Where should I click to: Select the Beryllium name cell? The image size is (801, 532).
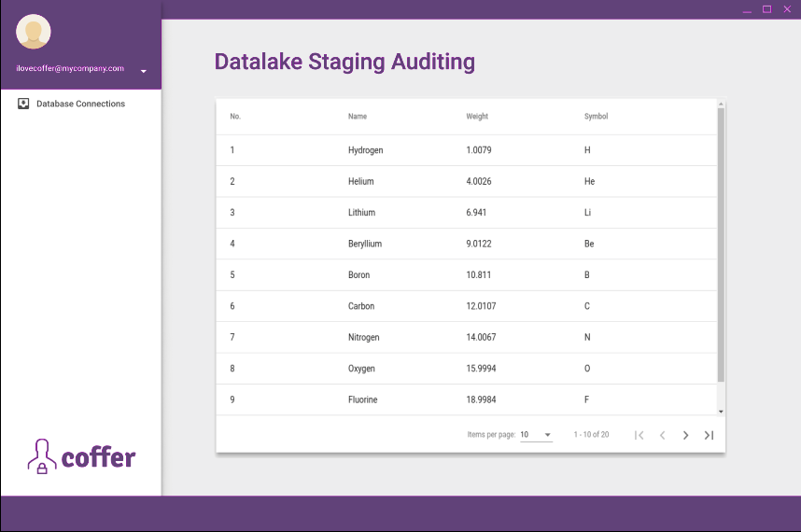[x=365, y=244]
